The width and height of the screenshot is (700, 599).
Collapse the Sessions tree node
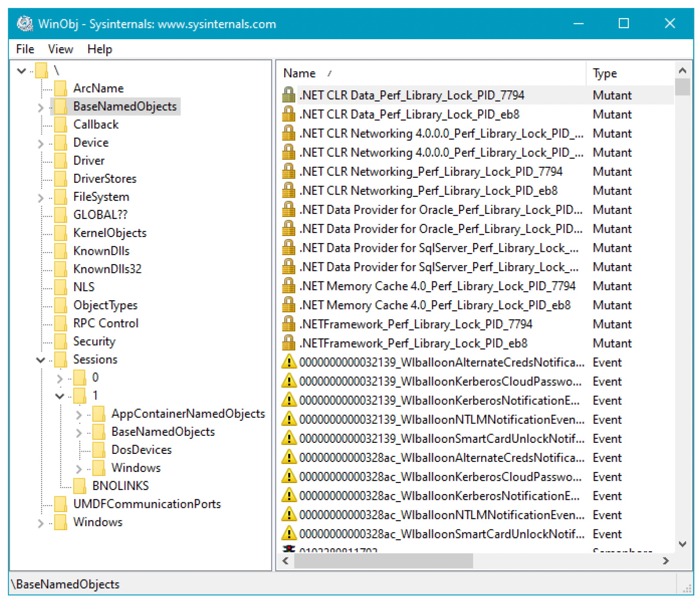coord(41,360)
